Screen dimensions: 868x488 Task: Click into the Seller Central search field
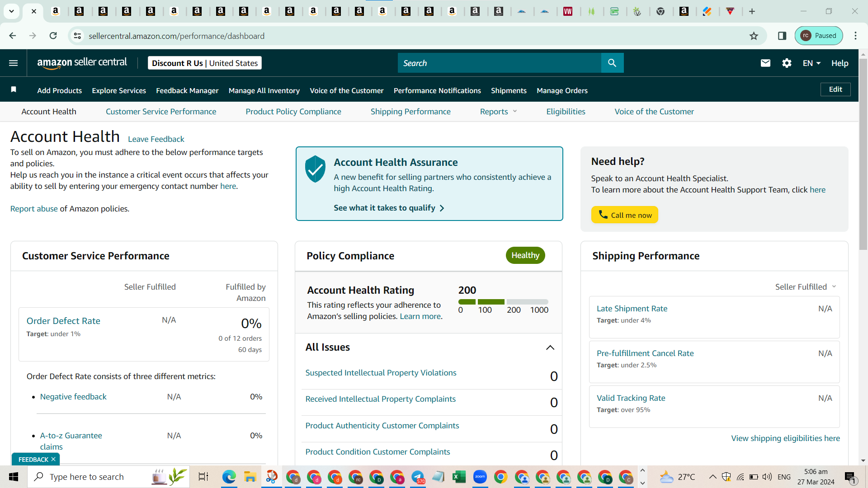500,63
